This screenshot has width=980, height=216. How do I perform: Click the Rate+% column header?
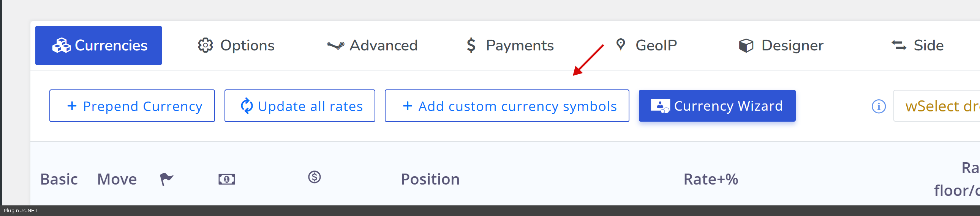point(711,179)
